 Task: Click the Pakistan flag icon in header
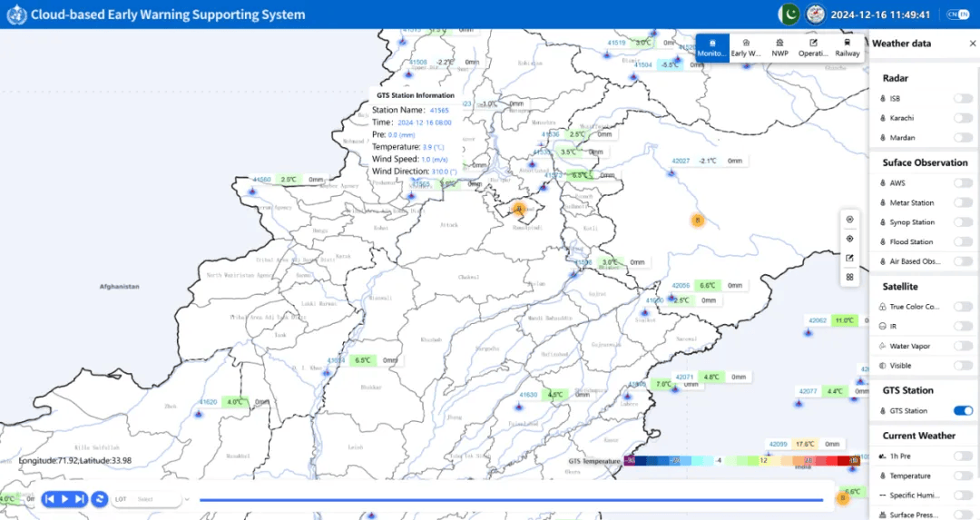click(x=789, y=15)
